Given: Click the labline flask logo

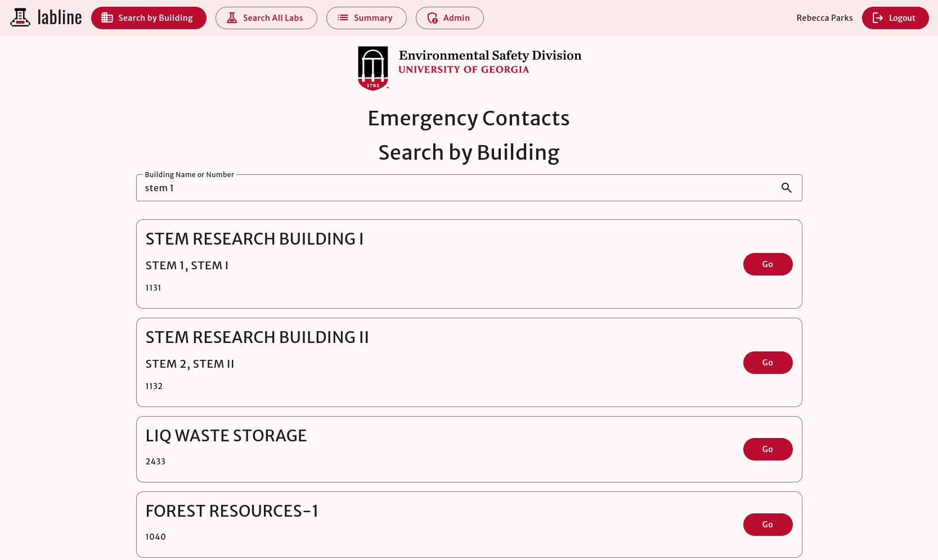Looking at the screenshot, I should coord(20,17).
